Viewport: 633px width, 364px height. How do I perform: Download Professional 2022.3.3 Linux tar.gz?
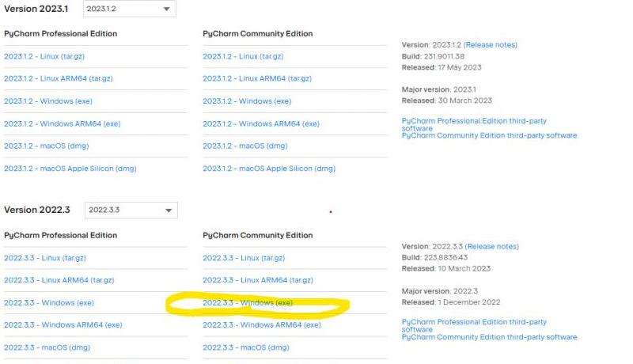[x=45, y=258]
